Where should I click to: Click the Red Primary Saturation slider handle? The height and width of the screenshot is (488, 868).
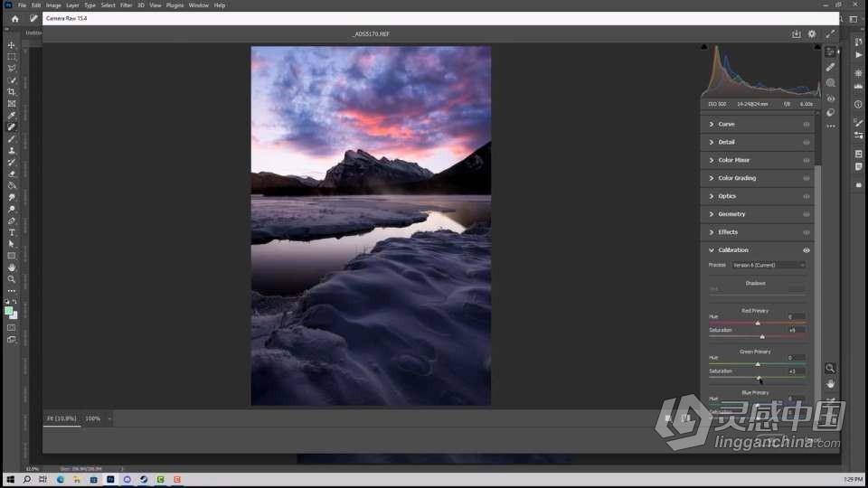(762, 336)
